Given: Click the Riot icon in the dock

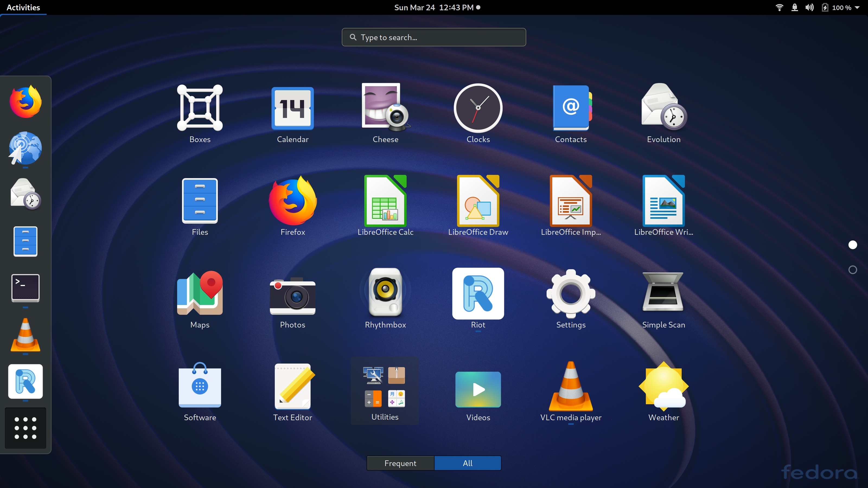Looking at the screenshot, I should 25,381.
